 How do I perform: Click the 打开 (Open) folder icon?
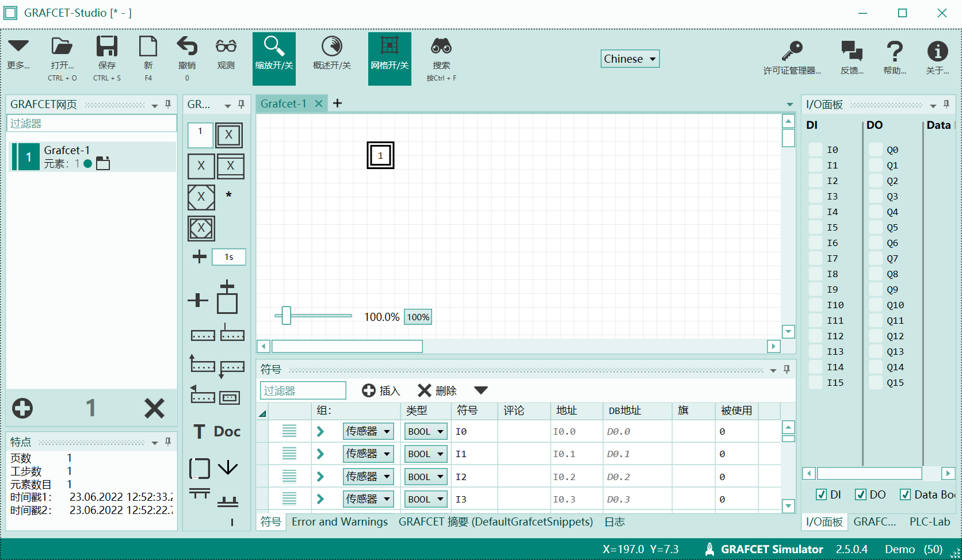62,46
